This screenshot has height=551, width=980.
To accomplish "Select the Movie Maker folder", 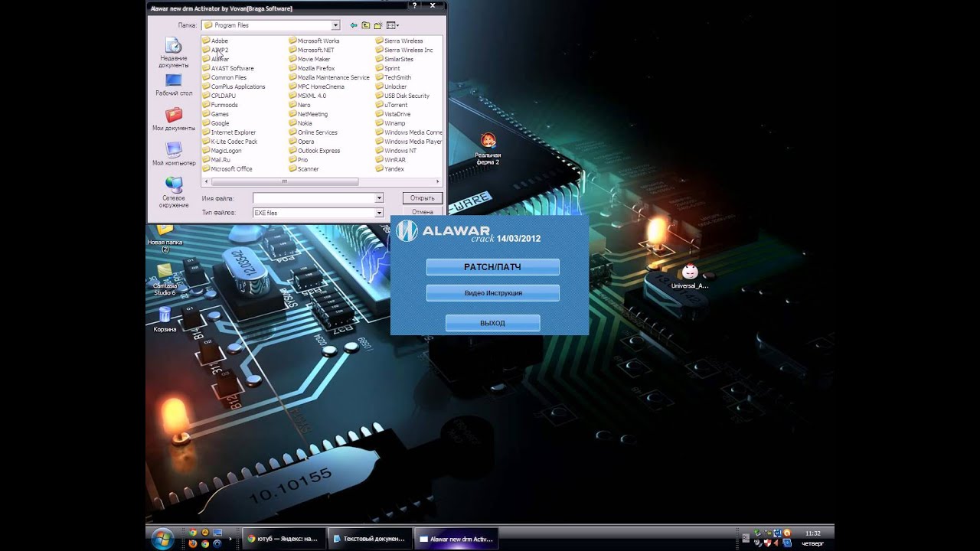I will (x=309, y=59).
